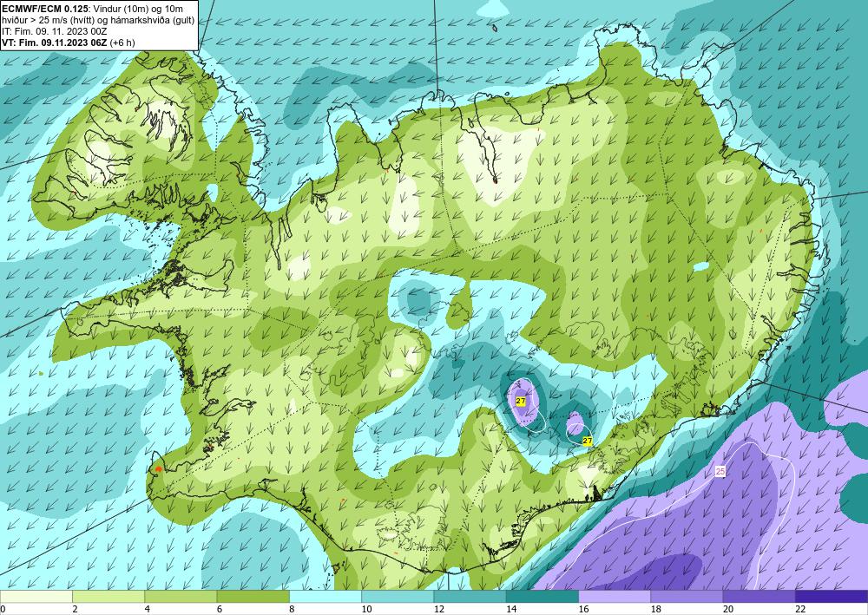Click the yellow 27 label below the smaller purple patch
The height and width of the screenshot is (615, 868).
(x=588, y=442)
